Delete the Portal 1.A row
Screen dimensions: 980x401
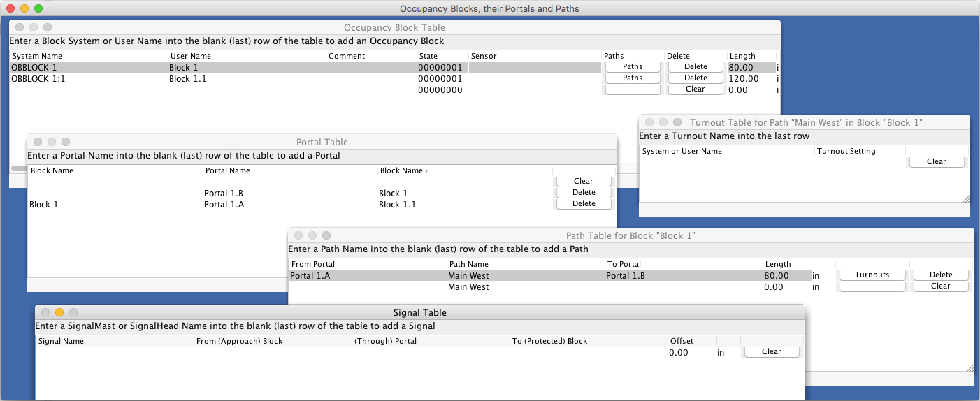tap(583, 204)
